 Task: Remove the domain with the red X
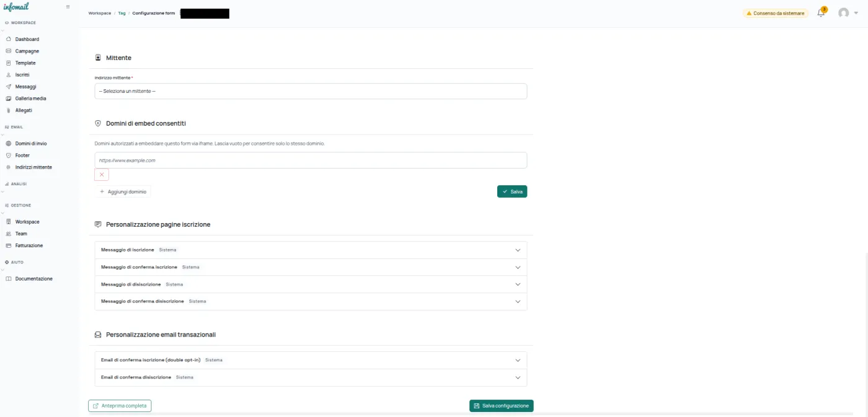[102, 175]
